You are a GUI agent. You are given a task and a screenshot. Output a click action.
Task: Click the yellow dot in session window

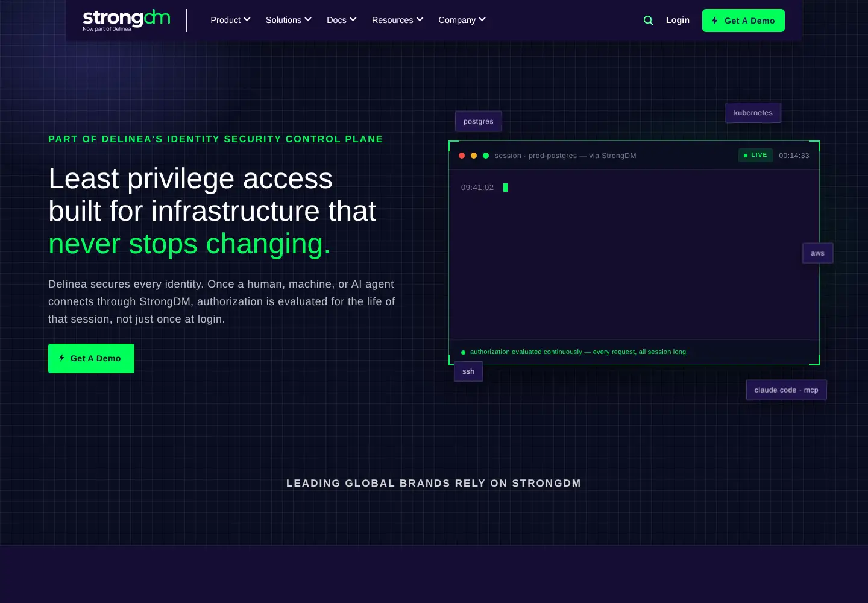(474, 156)
